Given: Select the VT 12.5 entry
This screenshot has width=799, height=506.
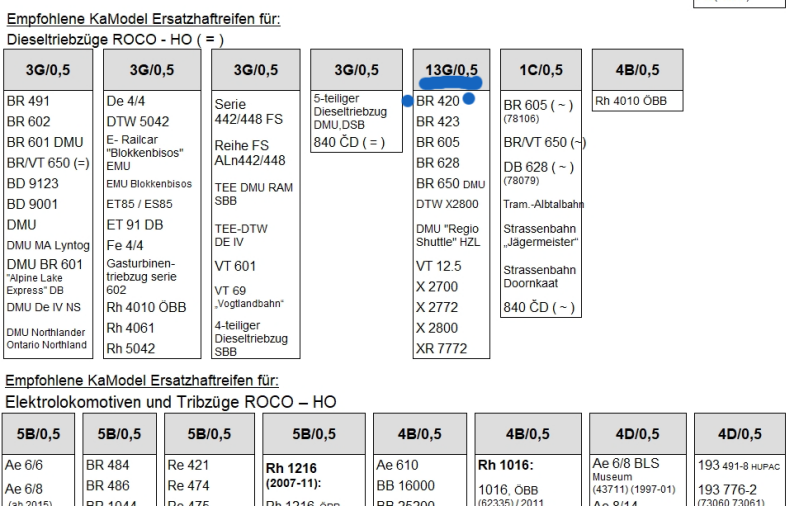Looking at the screenshot, I should coord(438,266).
